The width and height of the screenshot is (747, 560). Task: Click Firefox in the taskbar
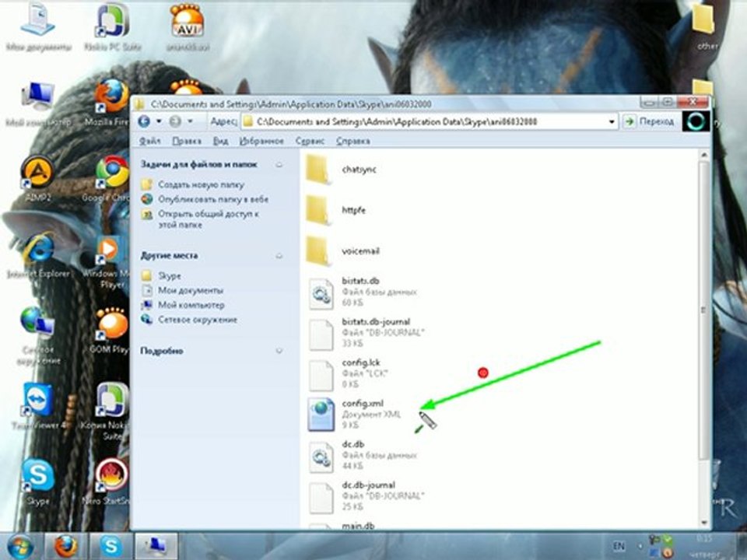click(65, 546)
